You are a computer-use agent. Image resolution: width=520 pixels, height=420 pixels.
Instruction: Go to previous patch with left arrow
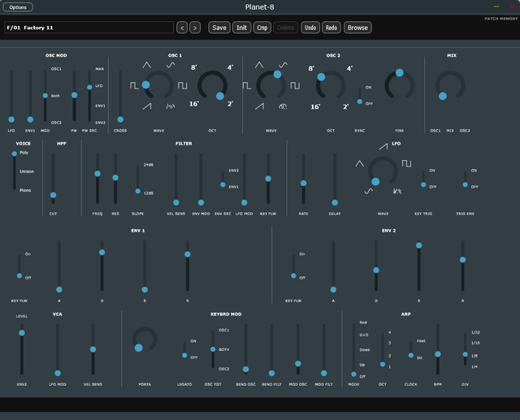(182, 28)
